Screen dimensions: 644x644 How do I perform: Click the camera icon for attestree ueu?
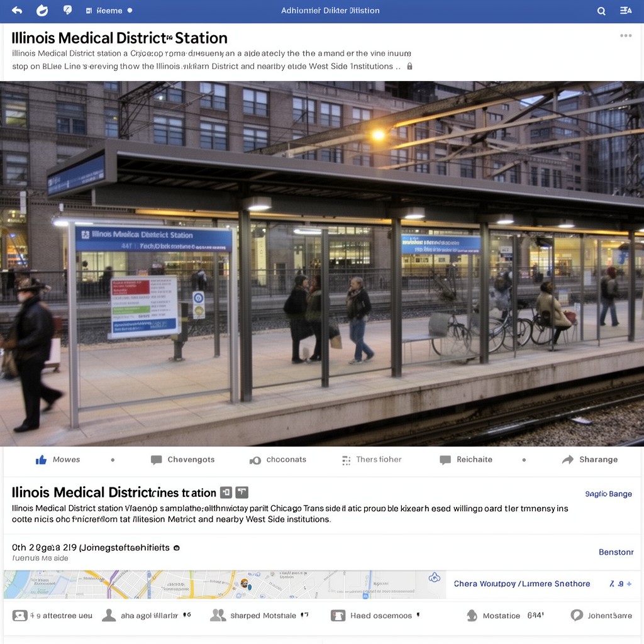tap(19, 615)
